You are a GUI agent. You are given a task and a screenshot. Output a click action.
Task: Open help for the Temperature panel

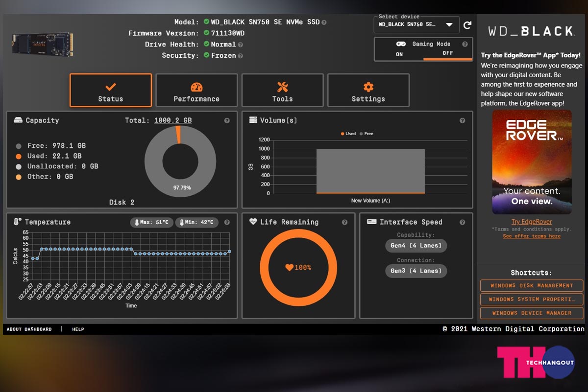[227, 222]
